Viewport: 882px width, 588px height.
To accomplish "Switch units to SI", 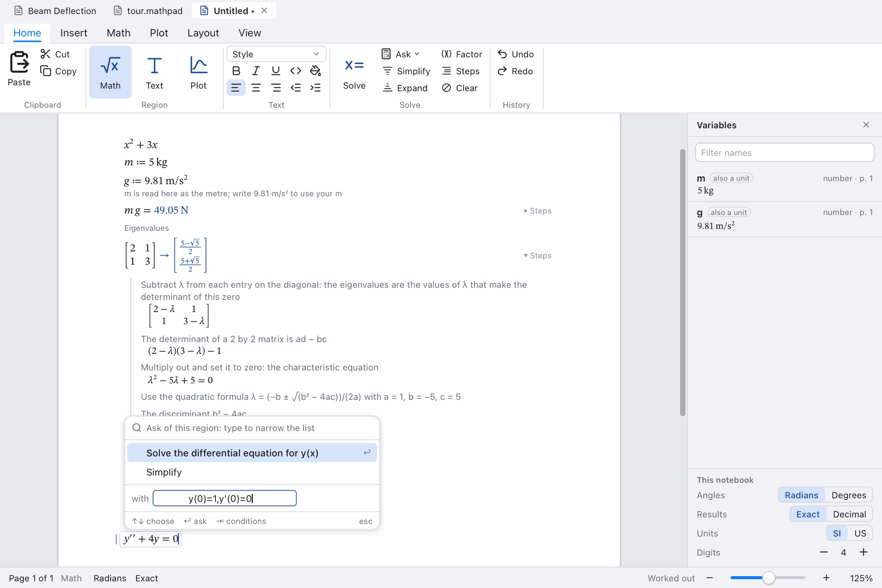I will pos(837,533).
